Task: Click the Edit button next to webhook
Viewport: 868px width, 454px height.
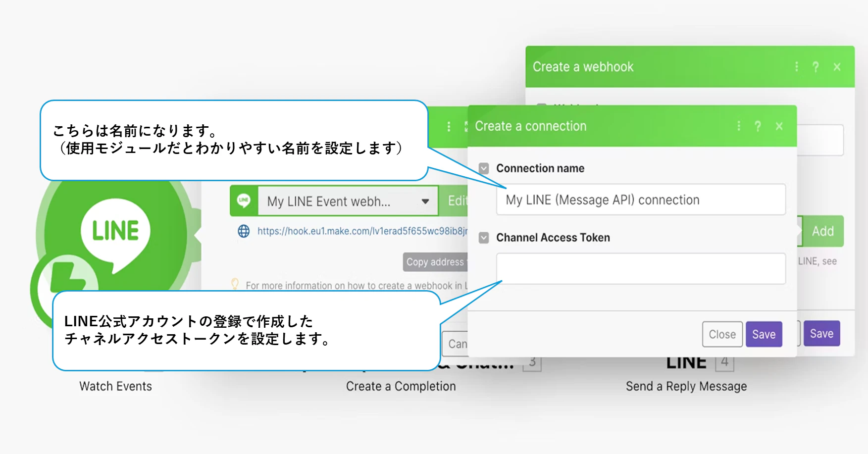Action: tap(454, 201)
